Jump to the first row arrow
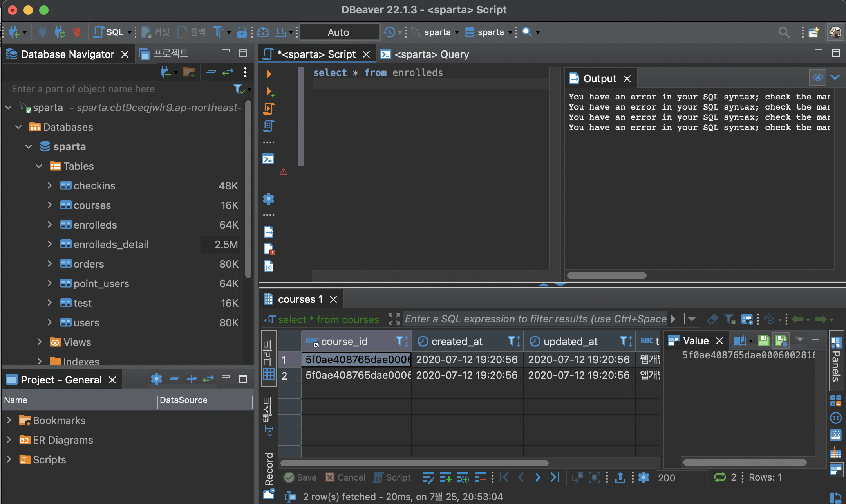The height and width of the screenshot is (504, 846). (504, 477)
